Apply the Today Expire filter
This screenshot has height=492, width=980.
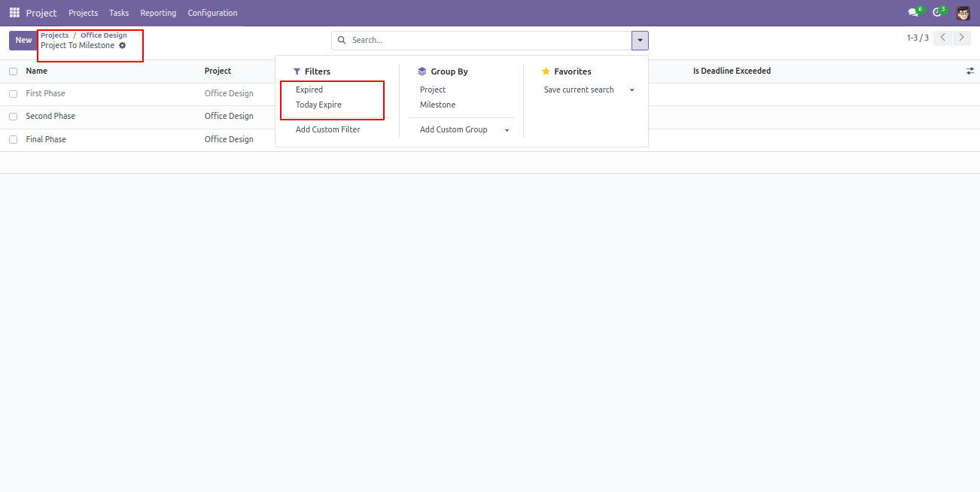pos(318,105)
